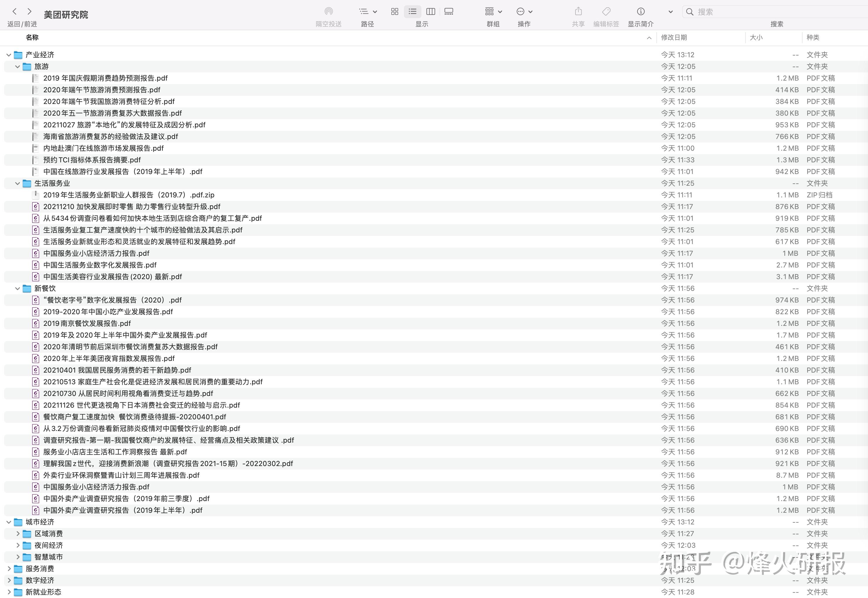
Task: Expand the 数字经济 folder
Action: 9,580
